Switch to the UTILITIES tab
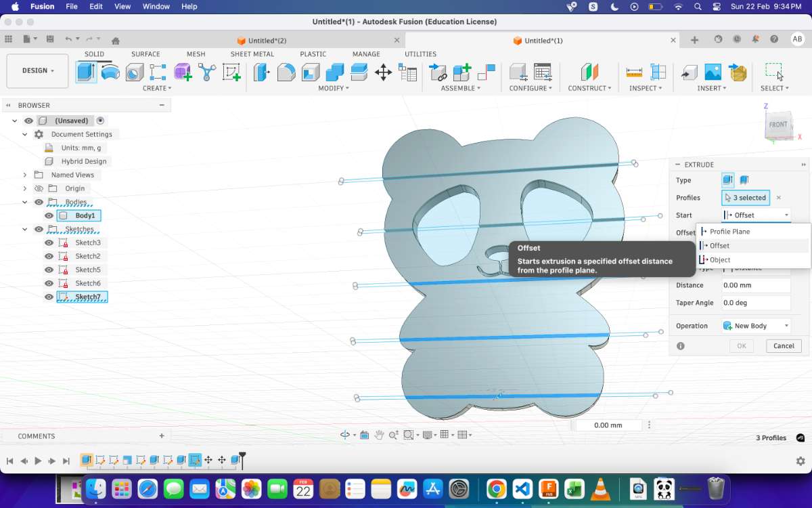Screen dimensions: 812x508 coord(420,54)
